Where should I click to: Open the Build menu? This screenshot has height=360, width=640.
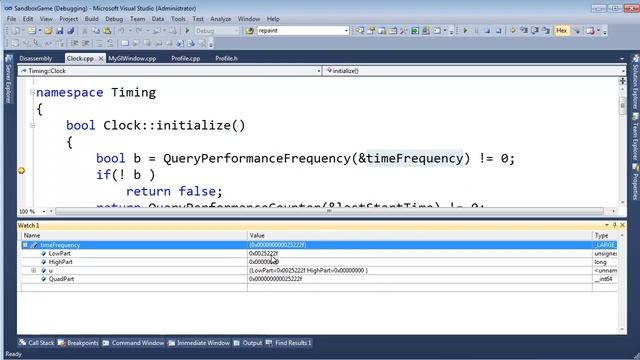pyautogui.click(x=91, y=19)
